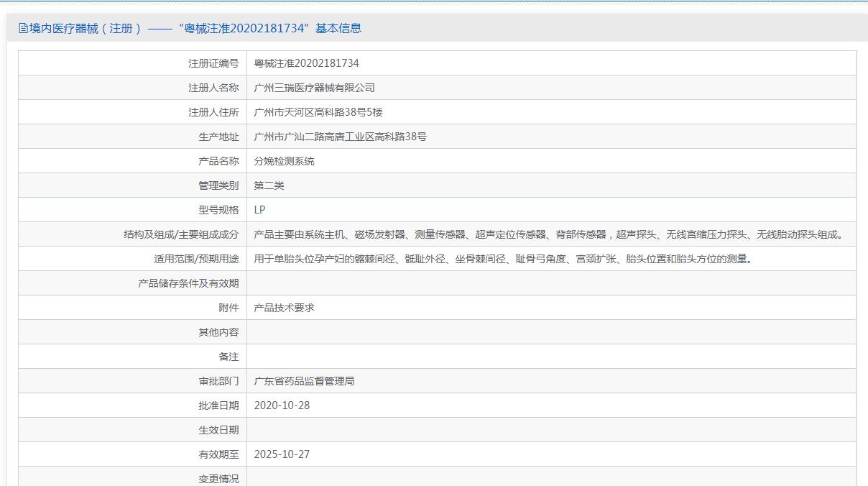This screenshot has width=868, height=486.
Task: Click the 备注 label
Action: tap(228, 357)
